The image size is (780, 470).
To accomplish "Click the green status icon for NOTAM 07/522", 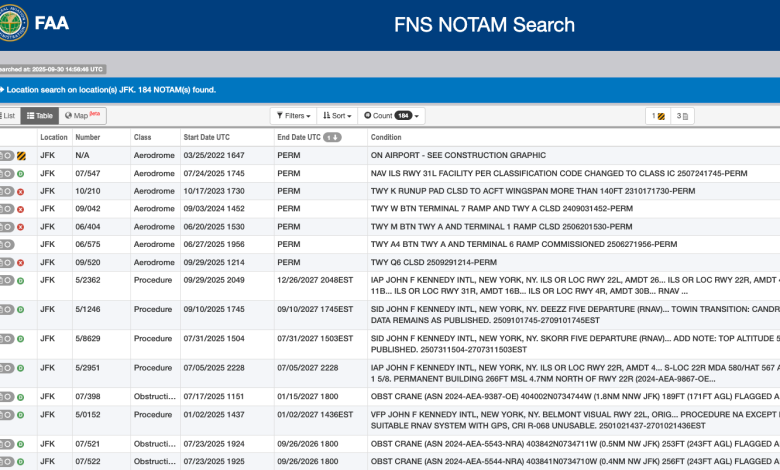I will [20, 462].
